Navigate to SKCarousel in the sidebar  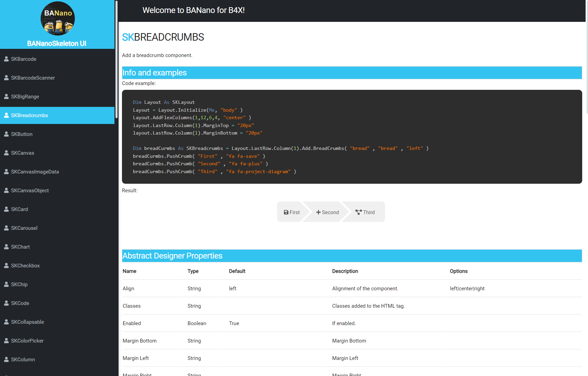click(x=24, y=228)
